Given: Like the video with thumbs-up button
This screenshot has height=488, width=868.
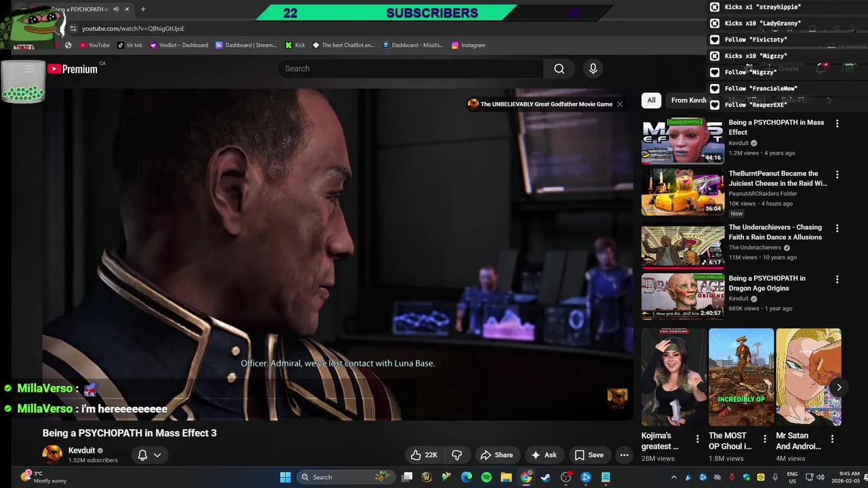Looking at the screenshot, I should click(424, 455).
